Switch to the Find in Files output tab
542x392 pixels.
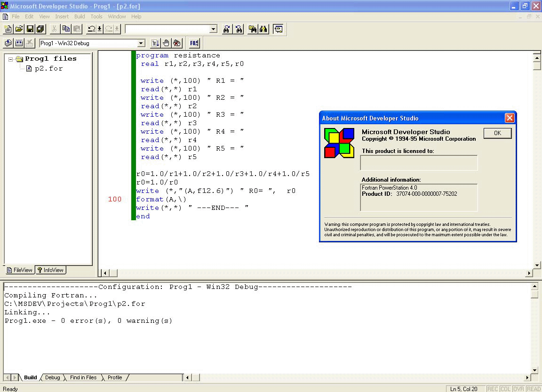pyautogui.click(x=83, y=377)
